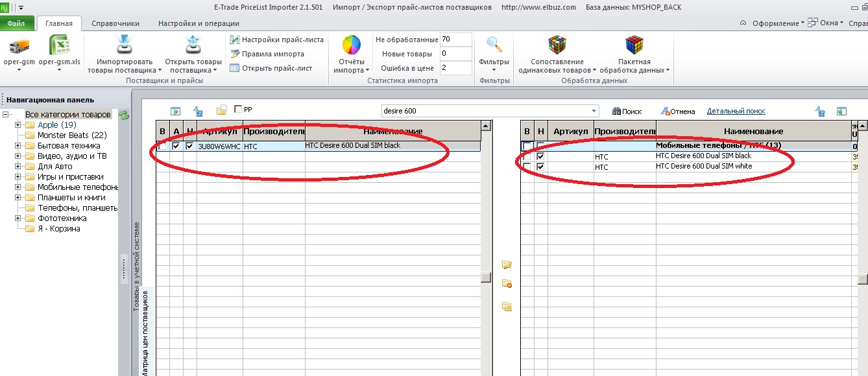Open the Оформление dropdown

click(778, 23)
